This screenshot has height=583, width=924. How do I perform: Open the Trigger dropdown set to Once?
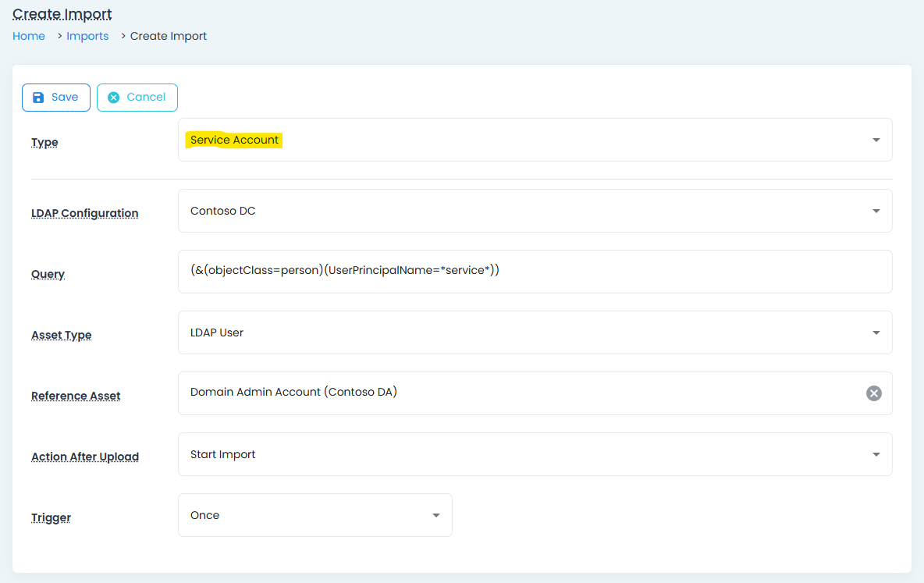click(315, 515)
